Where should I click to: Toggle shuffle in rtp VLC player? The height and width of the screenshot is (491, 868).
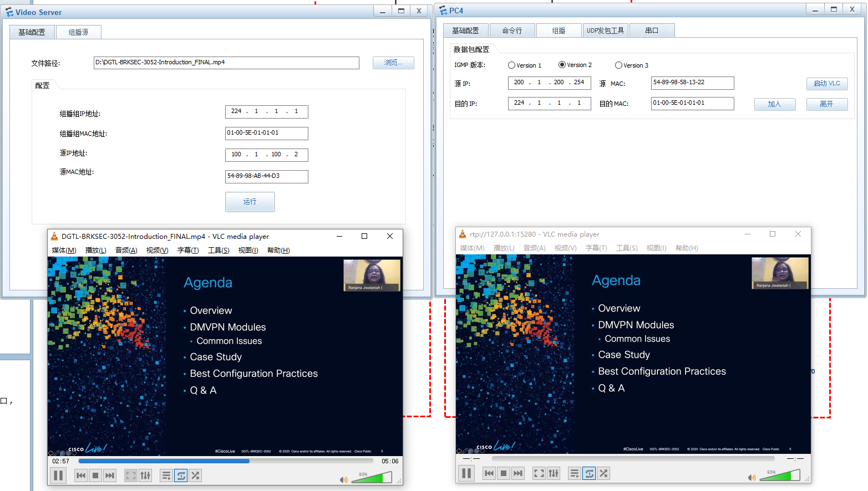point(603,473)
